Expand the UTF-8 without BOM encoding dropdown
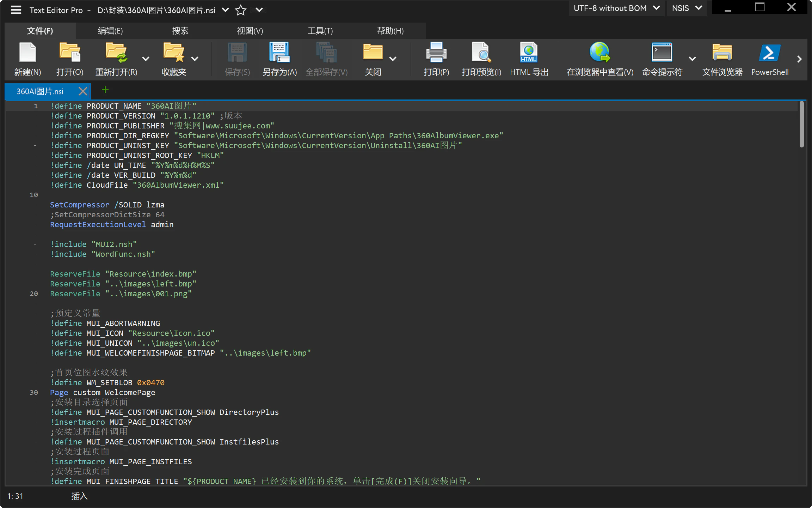The height and width of the screenshot is (508, 812). click(616, 8)
